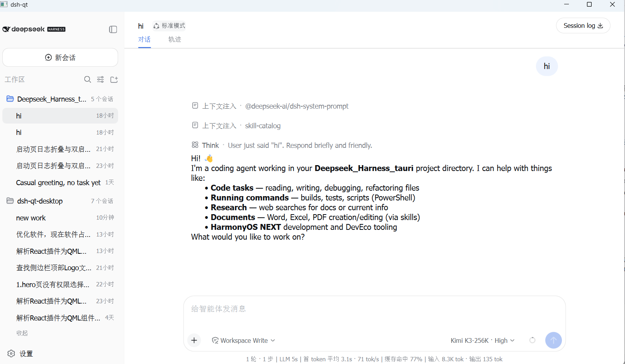Click the loading spinner near send button

point(532,340)
